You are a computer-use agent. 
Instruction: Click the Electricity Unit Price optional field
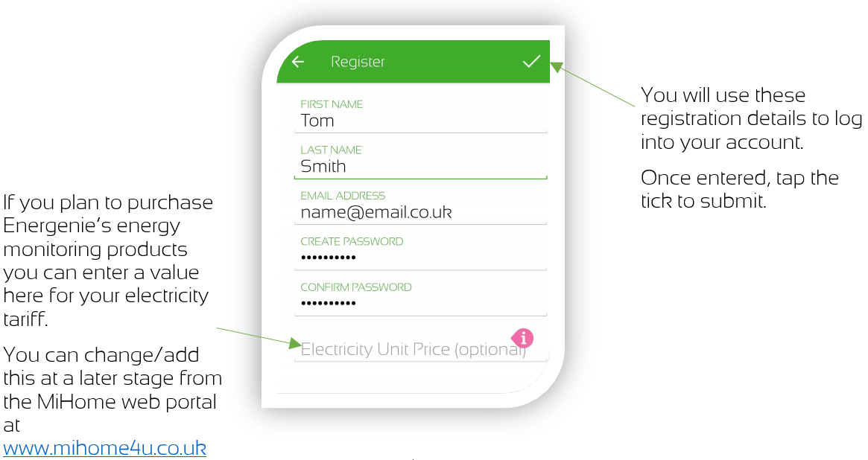[x=420, y=350]
